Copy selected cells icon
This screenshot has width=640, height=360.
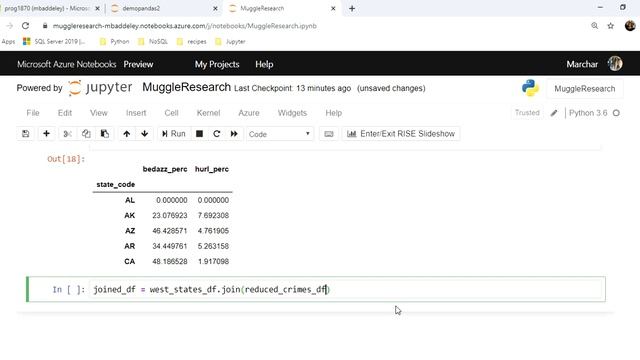[x=86, y=134]
